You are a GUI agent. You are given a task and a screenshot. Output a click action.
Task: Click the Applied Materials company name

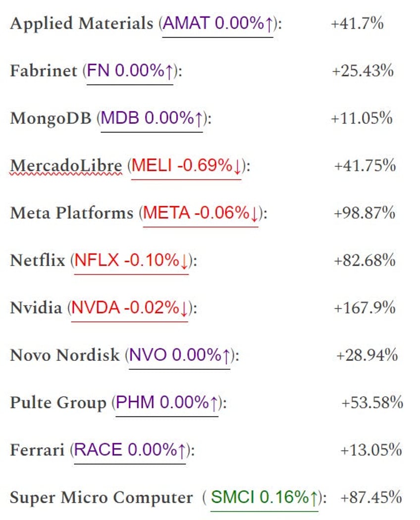click(82, 24)
